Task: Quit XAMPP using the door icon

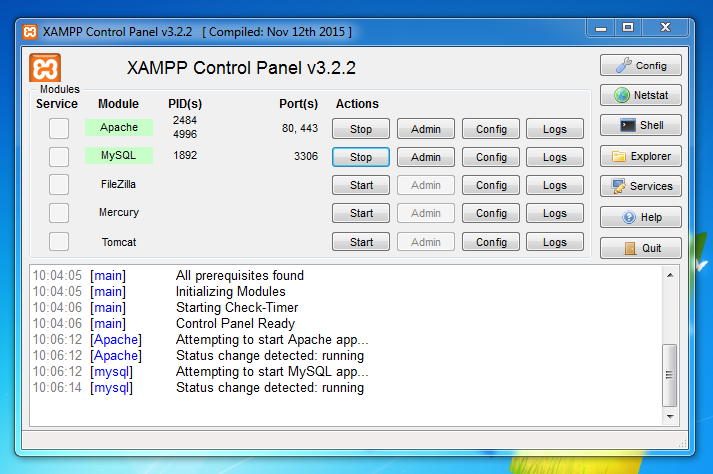Action: pyautogui.click(x=641, y=248)
